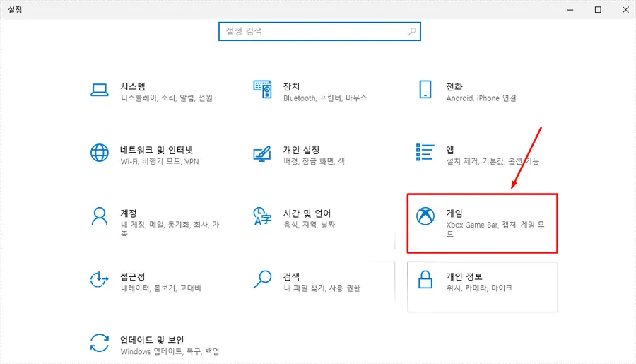Viewport: 636px width, 364px height.
Task: Click the text 'Windows 업데이트, 복구, 백업'
Action: (170, 351)
